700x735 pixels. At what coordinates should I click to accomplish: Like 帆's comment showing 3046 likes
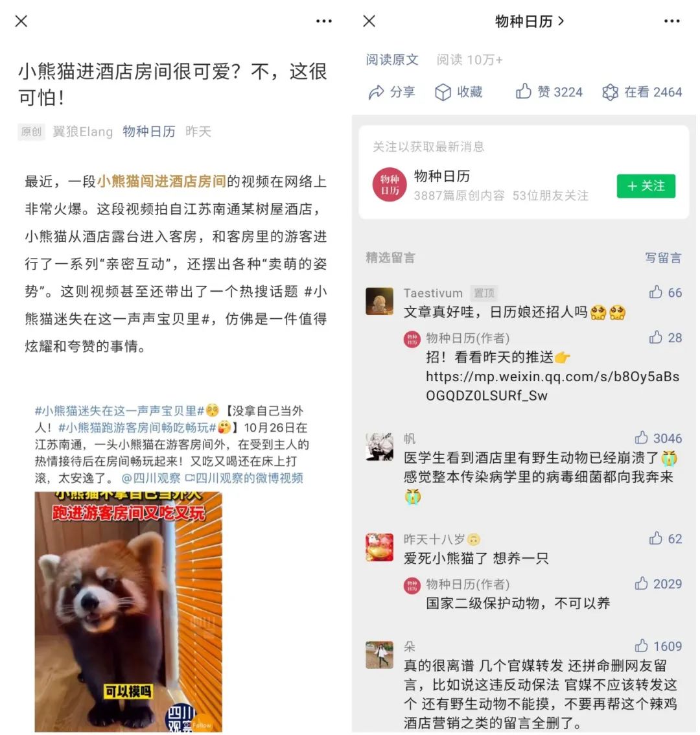pos(641,437)
